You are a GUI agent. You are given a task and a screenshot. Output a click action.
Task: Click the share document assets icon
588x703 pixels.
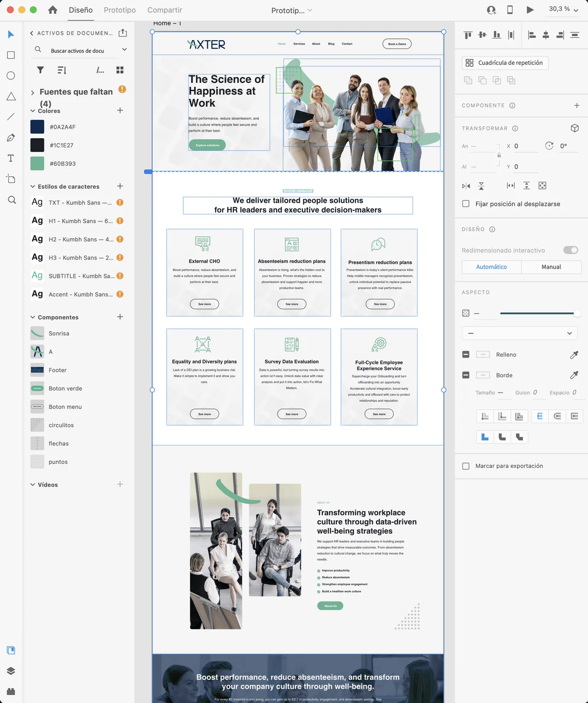click(123, 33)
